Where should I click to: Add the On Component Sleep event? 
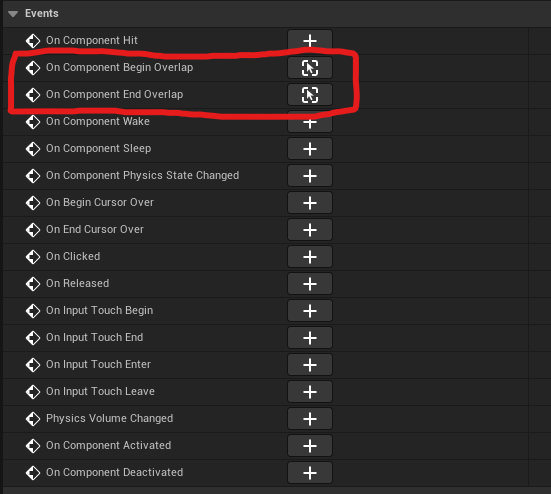pyautogui.click(x=310, y=149)
